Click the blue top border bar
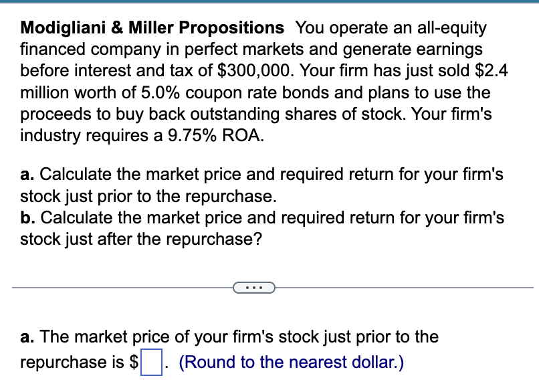The image size is (539, 392). pyautogui.click(x=269, y=1)
